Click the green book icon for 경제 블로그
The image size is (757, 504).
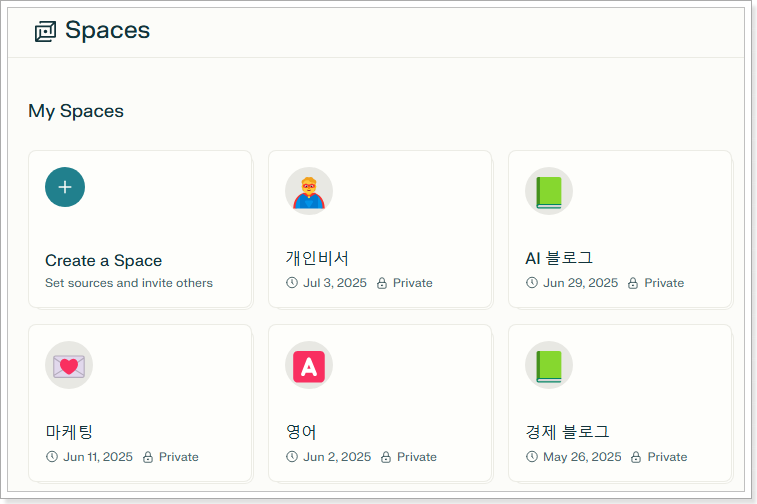click(548, 365)
